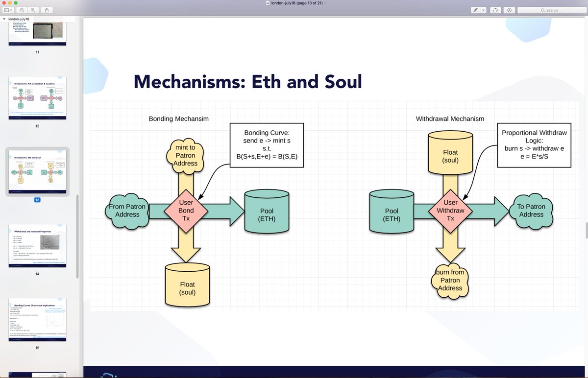Click the 'Withdrawal Mechanism' label
Screen dimensions: 588x378
click(x=450, y=118)
